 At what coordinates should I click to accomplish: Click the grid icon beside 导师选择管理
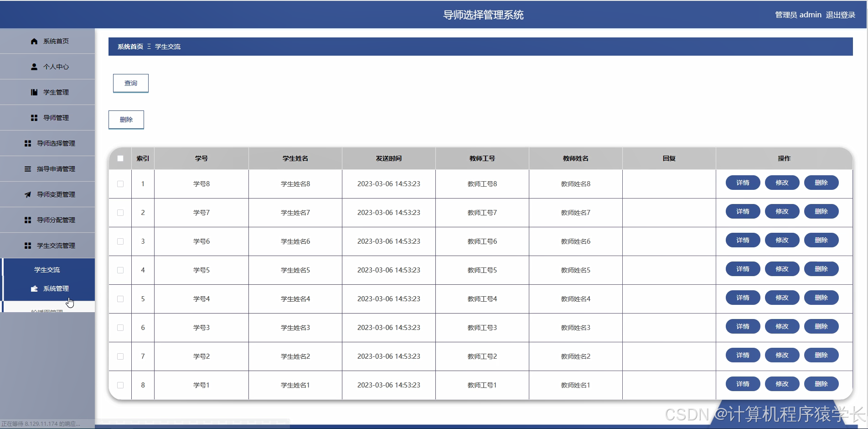tap(28, 143)
